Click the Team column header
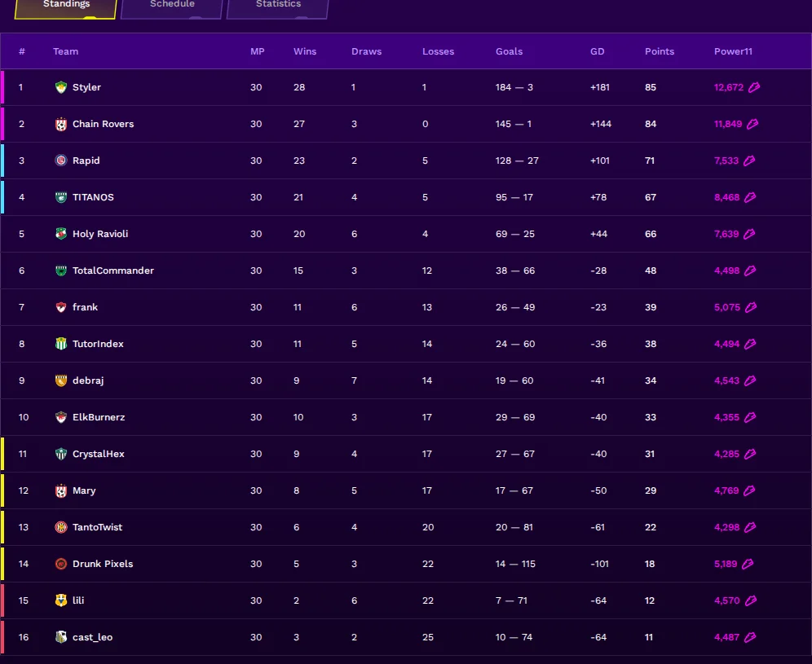This screenshot has width=812, height=664. click(x=65, y=51)
